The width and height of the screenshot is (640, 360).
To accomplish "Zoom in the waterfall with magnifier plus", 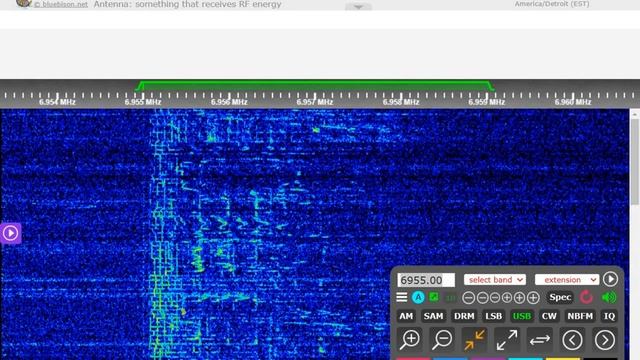I will point(410,340).
